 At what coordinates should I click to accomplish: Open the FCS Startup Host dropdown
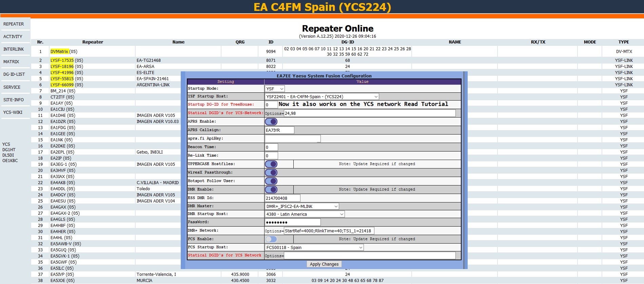click(x=314, y=248)
